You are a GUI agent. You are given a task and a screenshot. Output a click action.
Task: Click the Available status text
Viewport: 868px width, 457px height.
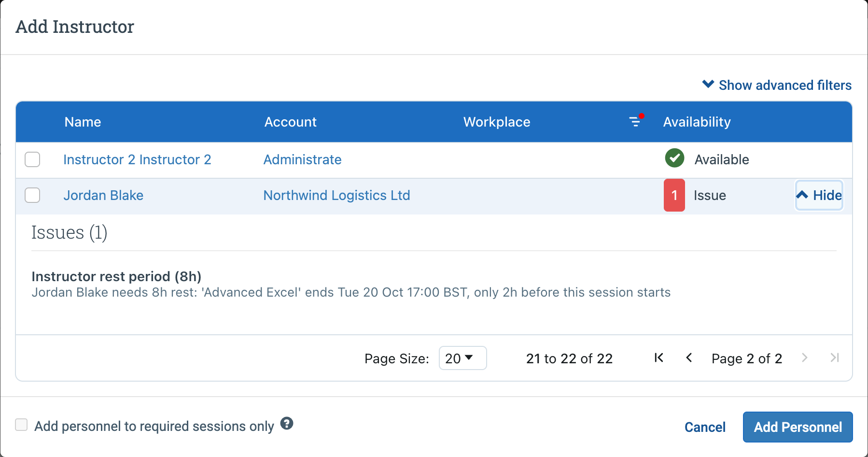(722, 159)
